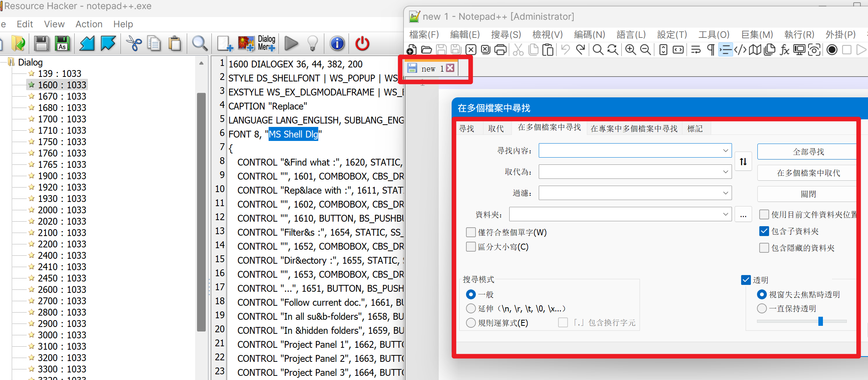Disable the 透明 checkbox
The height and width of the screenshot is (380, 868).
pos(746,280)
